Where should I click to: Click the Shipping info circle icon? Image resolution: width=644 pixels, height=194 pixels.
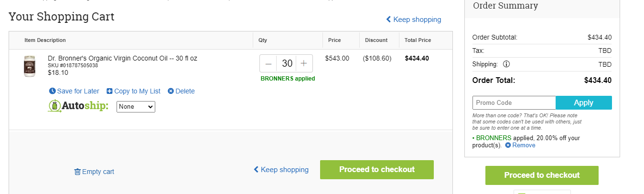(506, 64)
